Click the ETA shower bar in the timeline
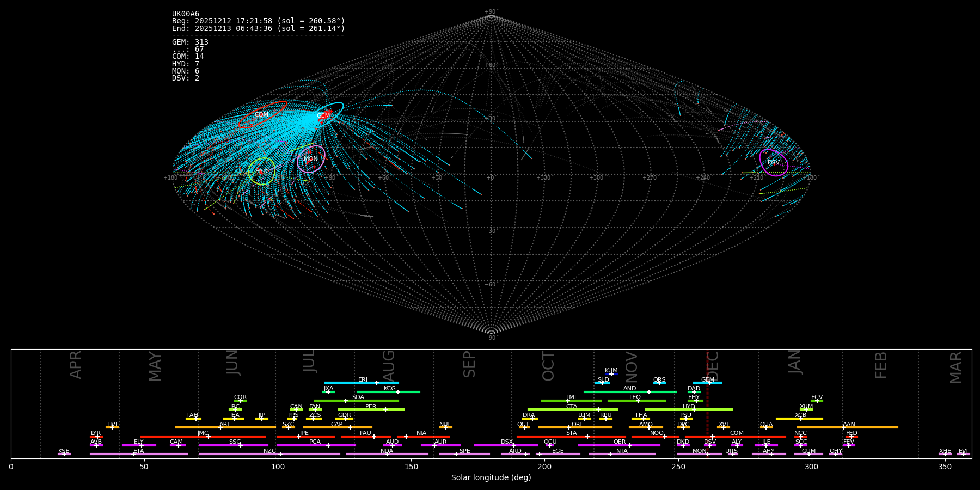980x490 pixels. pyautogui.click(x=139, y=454)
